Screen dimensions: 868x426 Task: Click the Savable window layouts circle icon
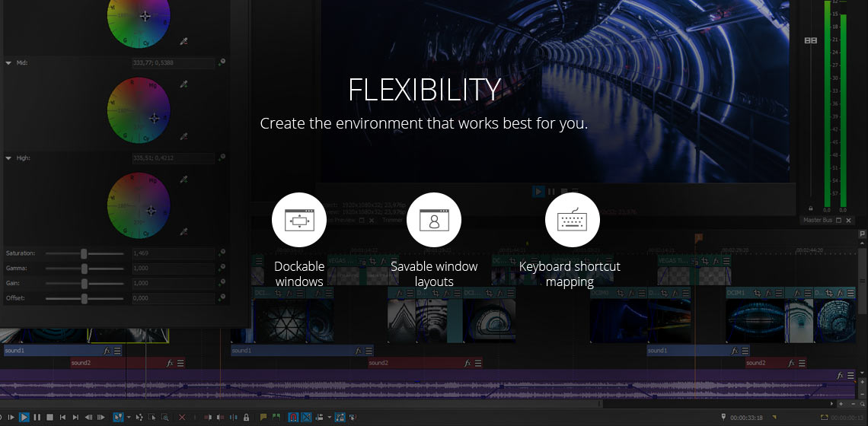(434, 220)
